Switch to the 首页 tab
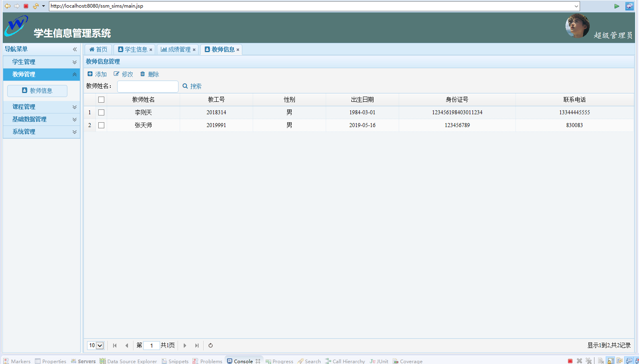639x364 pixels. pos(98,50)
